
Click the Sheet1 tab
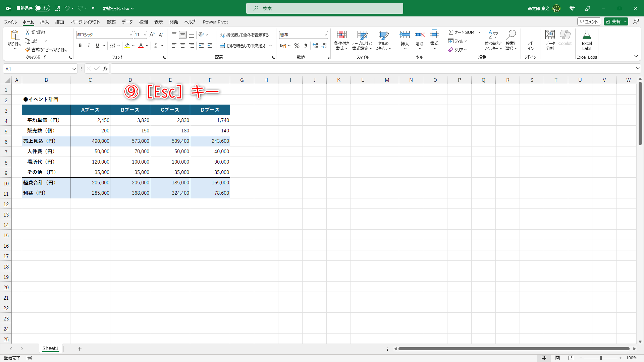click(50, 348)
